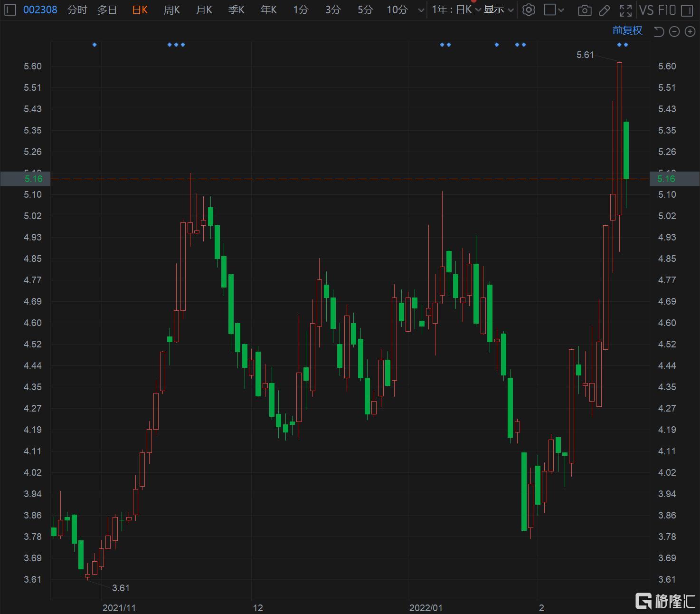Enter fullscreen chart mode
Viewport: 700px width, 614px height.
tap(625, 10)
